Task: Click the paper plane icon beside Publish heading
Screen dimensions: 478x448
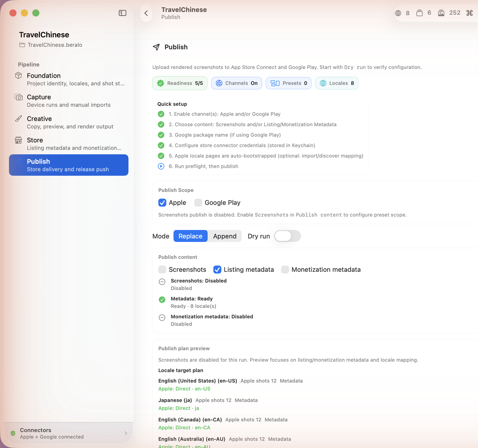Action: (x=156, y=47)
